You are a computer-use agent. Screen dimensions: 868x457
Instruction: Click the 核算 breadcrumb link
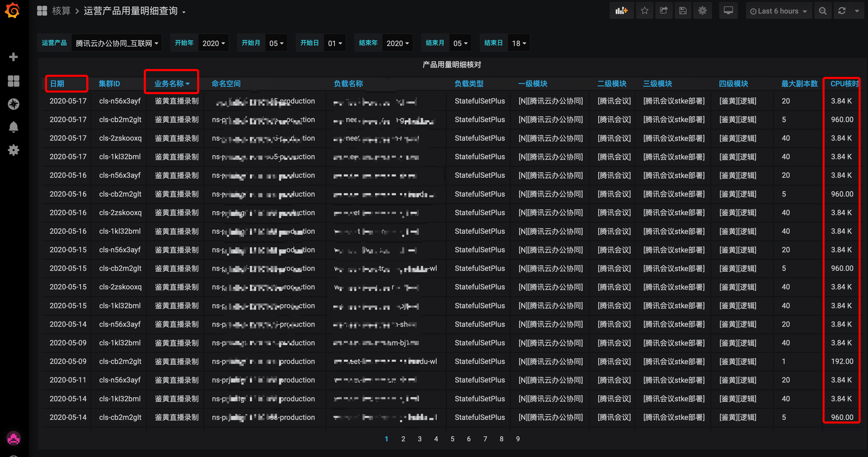tap(61, 11)
